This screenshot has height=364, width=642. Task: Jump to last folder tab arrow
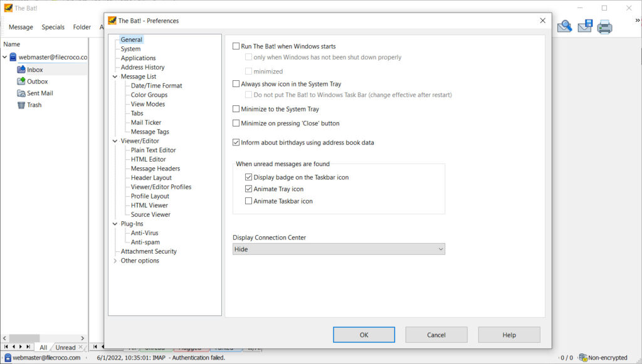click(x=28, y=347)
